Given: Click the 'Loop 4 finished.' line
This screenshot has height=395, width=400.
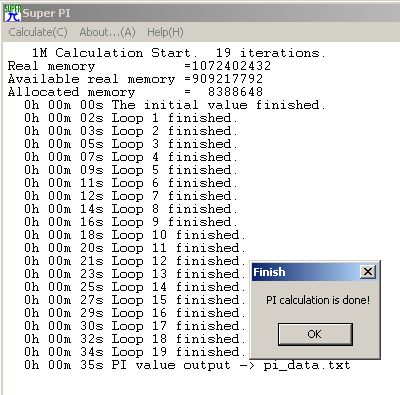Looking at the screenshot, I should [131, 157].
